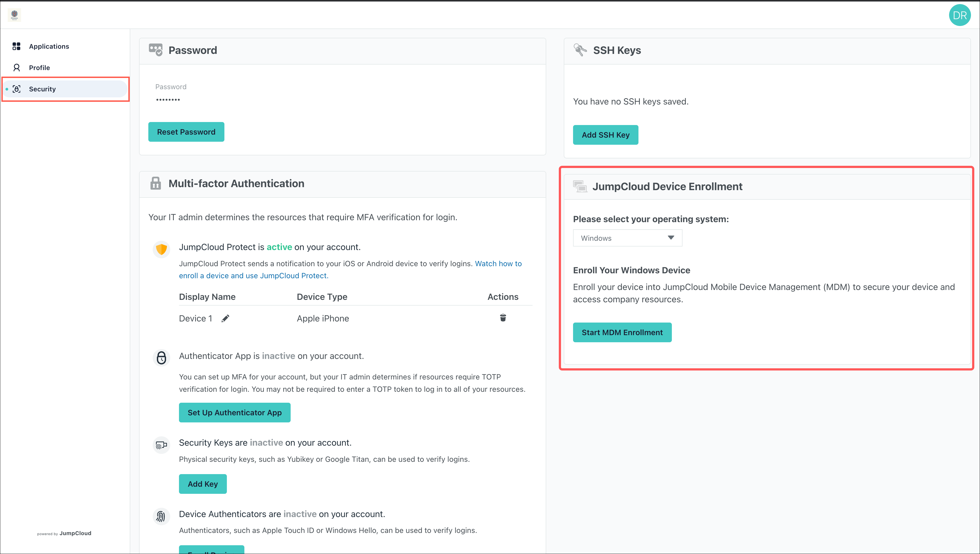Start MDM Enrollment
This screenshot has height=554, width=980.
(622, 333)
